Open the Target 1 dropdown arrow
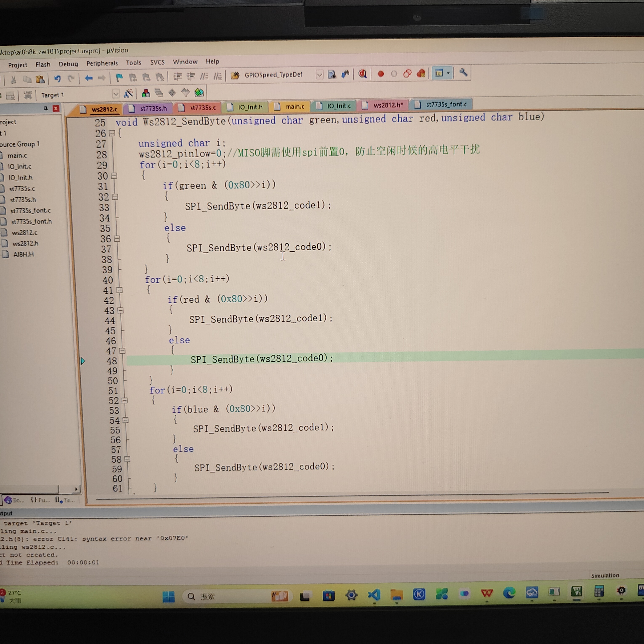This screenshot has width=644, height=644. tap(116, 94)
